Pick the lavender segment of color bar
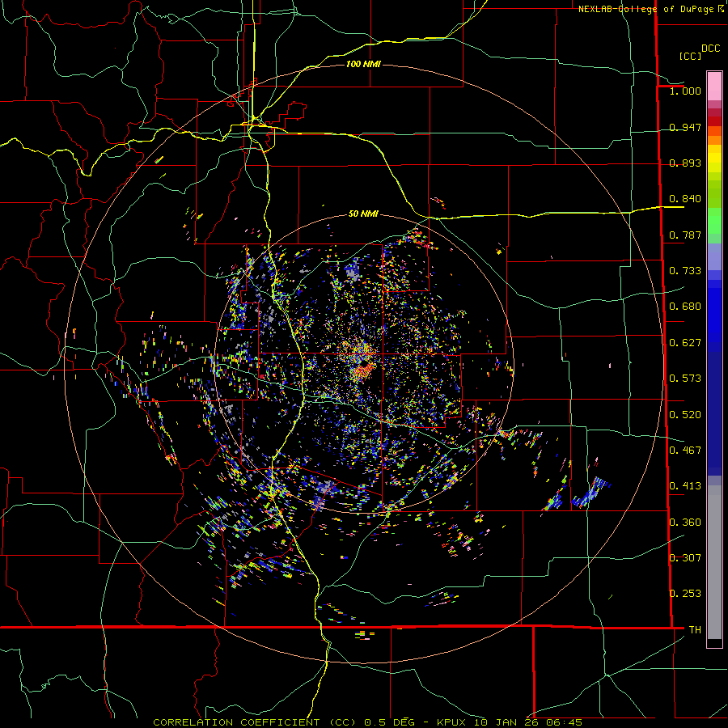Viewport: 728px width, 728px height. pos(714,256)
